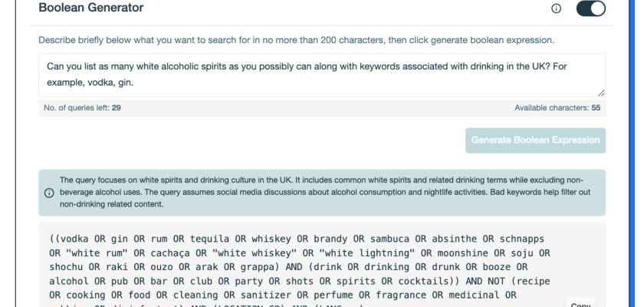Screen dimensions: 644x307
Task: Click the queries left number 29
Action: tap(117, 108)
